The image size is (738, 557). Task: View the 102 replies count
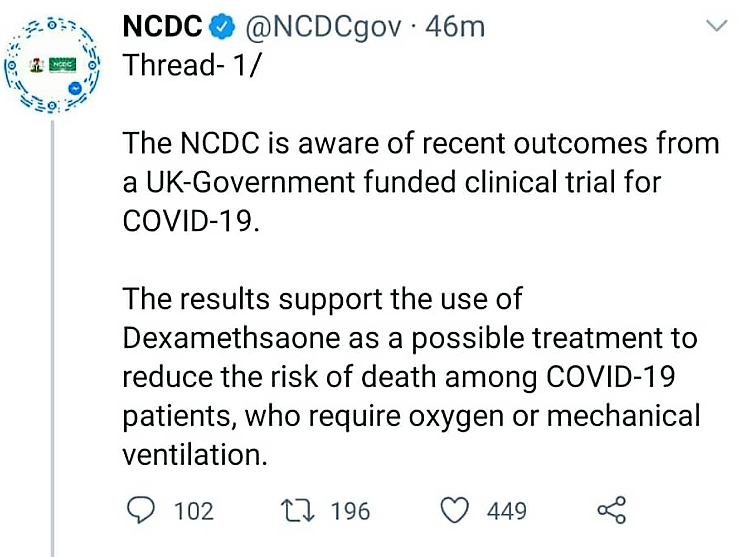194,511
